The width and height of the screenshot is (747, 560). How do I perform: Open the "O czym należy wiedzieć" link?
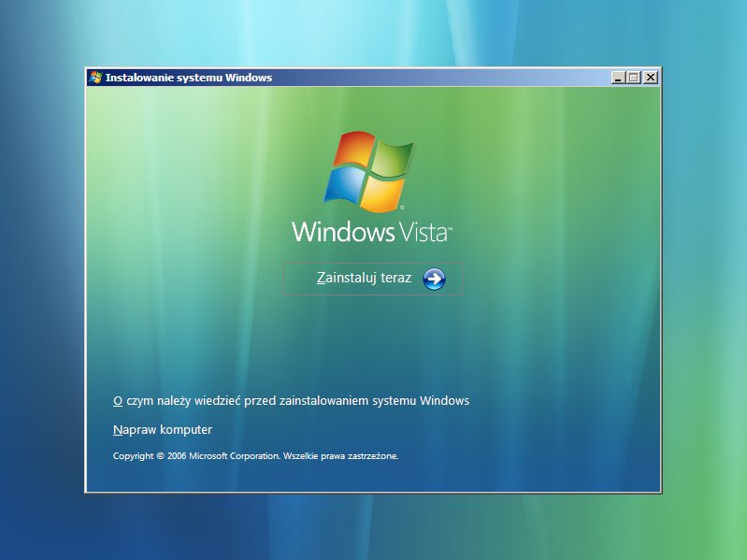(291, 401)
